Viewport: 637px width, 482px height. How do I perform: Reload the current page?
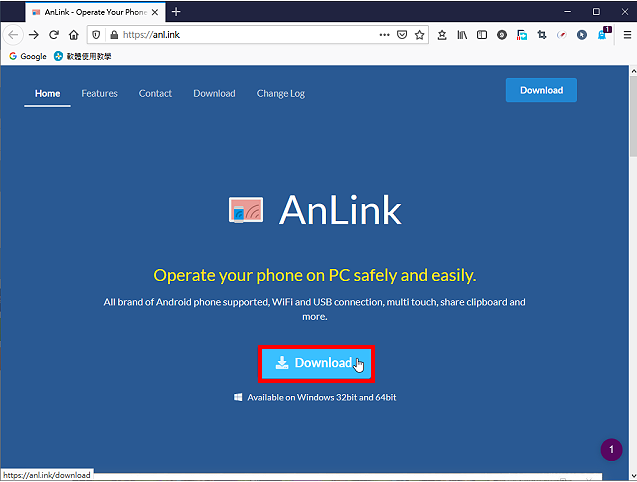[54, 35]
